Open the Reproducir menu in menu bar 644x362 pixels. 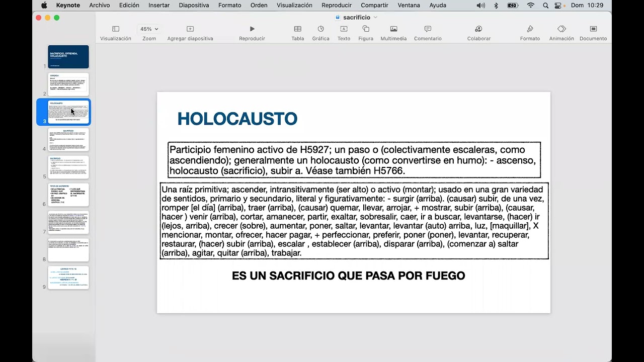pos(337,5)
